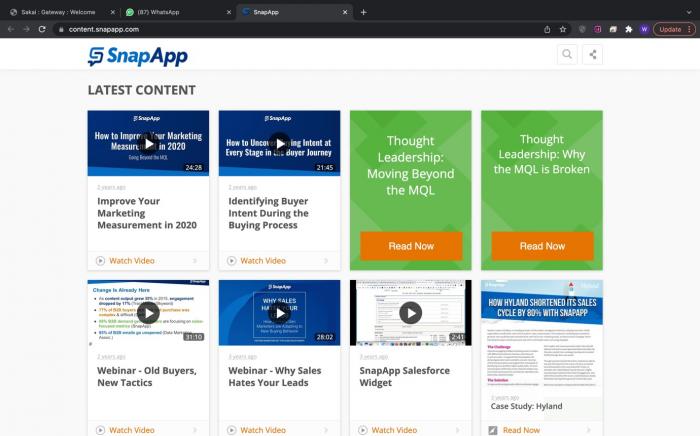Viewport: 700px width, 436px height.
Task: Open title Webinar - Old Buyers, New Tactics
Action: [x=147, y=377]
